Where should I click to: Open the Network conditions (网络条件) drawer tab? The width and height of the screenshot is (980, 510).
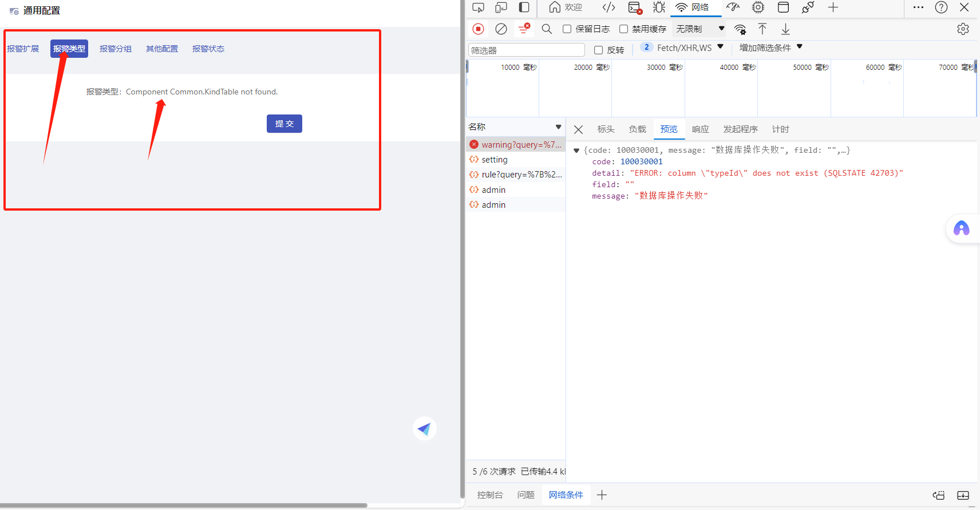(x=566, y=495)
